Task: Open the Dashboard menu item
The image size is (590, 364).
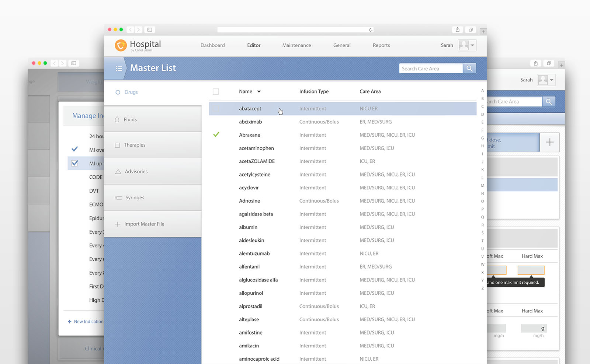Action: coord(212,45)
